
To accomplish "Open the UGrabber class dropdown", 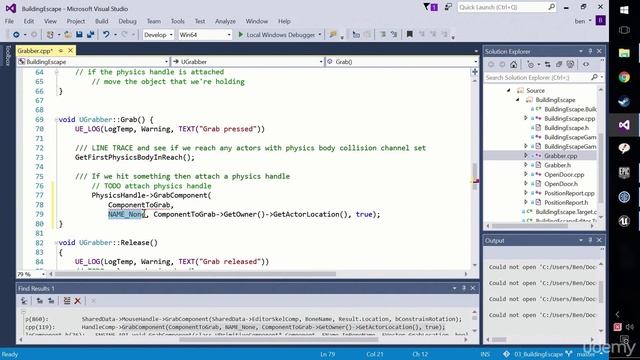I will point(247,62).
